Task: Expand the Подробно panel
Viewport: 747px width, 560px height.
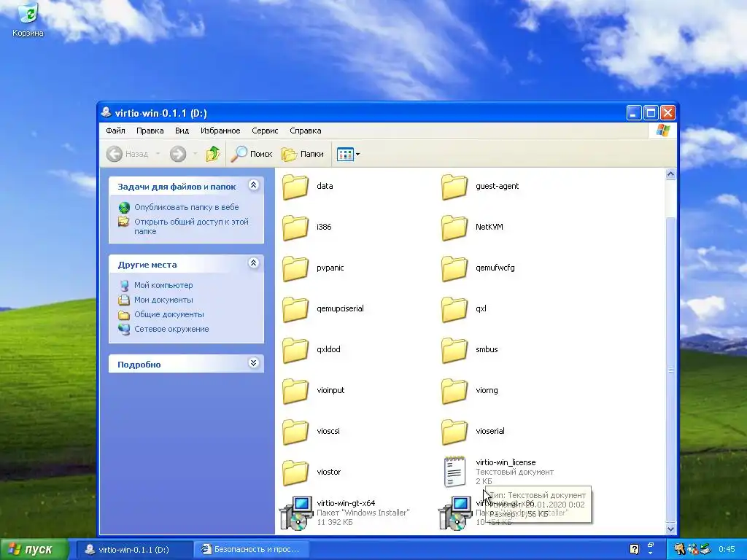Action: (253, 363)
